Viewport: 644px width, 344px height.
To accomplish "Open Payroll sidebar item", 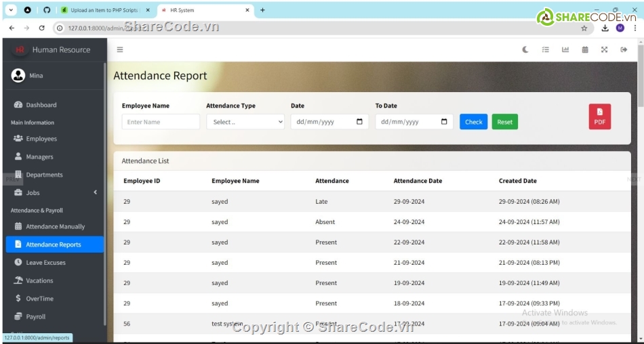I will [x=54, y=317].
